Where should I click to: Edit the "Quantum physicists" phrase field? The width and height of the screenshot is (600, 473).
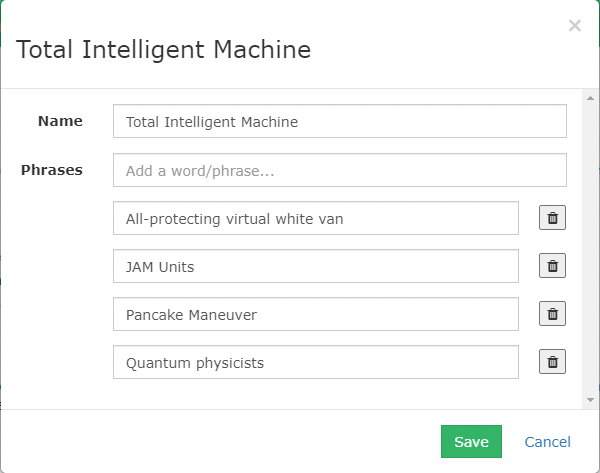pyautogui.click(x=316, y=362)
